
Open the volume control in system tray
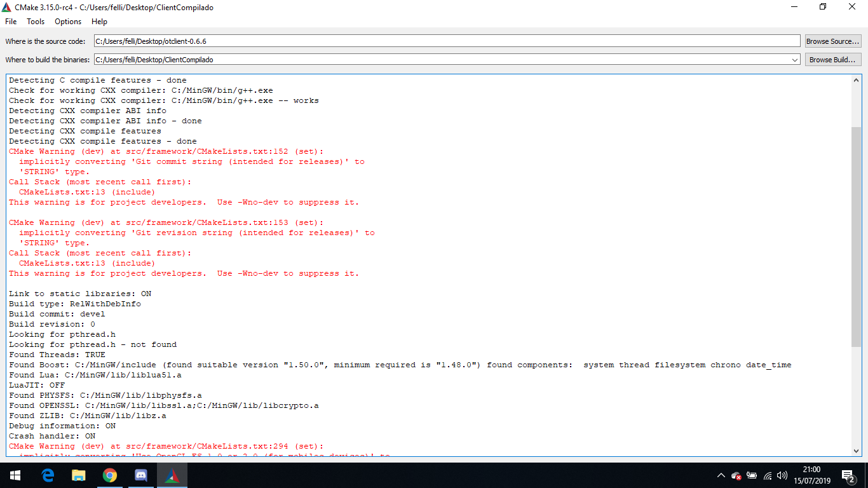tap(782, 475)
